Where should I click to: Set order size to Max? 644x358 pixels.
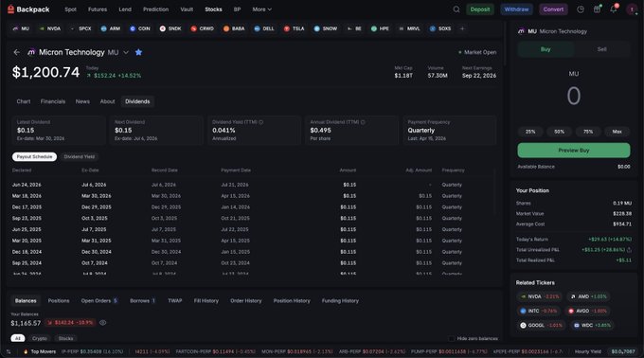pos(617,132)
